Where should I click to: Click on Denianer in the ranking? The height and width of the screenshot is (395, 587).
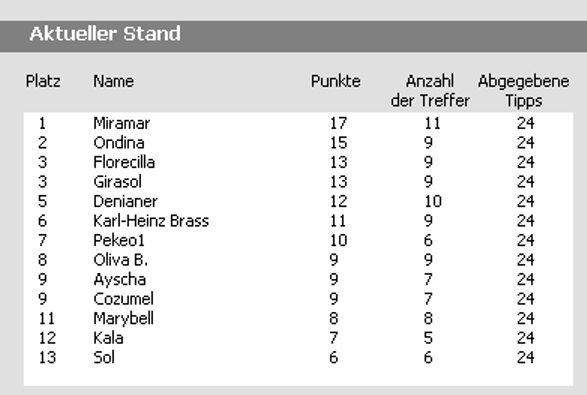coord(125,201)
